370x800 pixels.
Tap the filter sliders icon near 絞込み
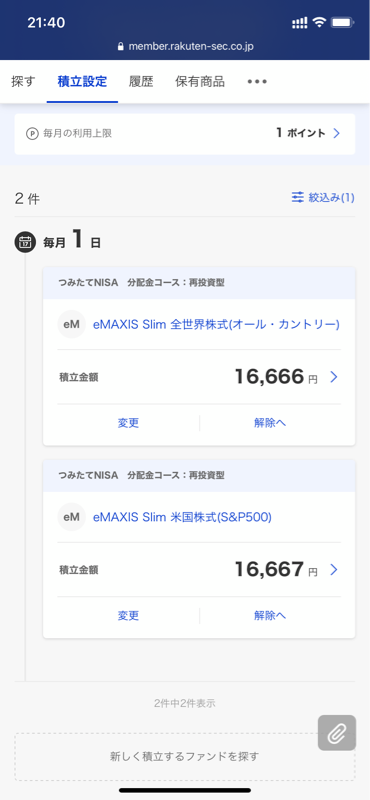click(x=298, y=197)
